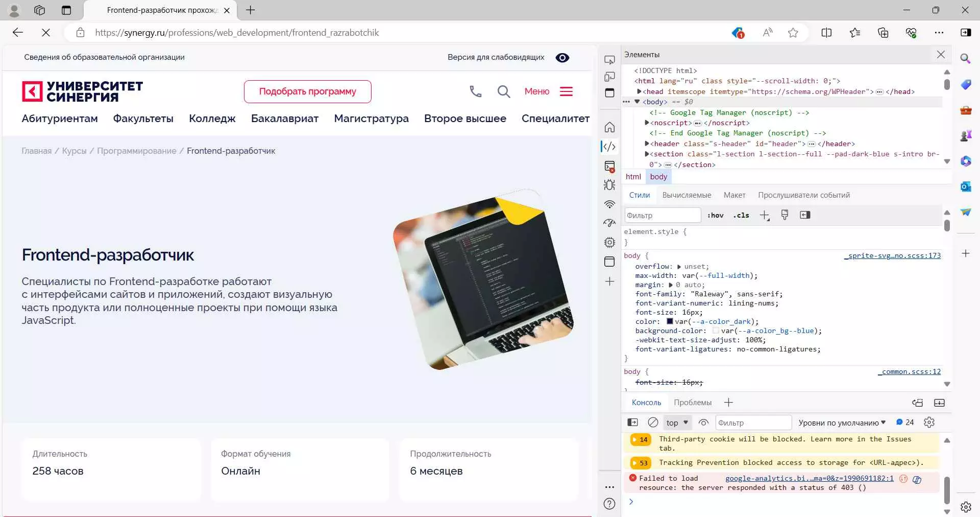
Task: Click the Подобрать программу button
Action: click(x=307, y=91)
